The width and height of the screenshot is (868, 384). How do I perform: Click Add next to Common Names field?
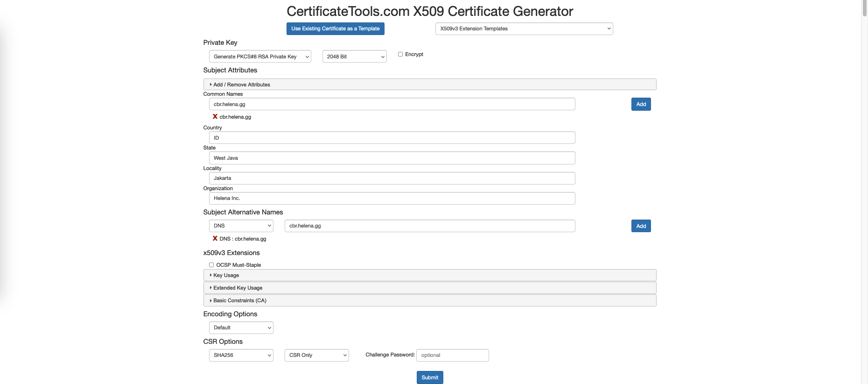[641, 104]
